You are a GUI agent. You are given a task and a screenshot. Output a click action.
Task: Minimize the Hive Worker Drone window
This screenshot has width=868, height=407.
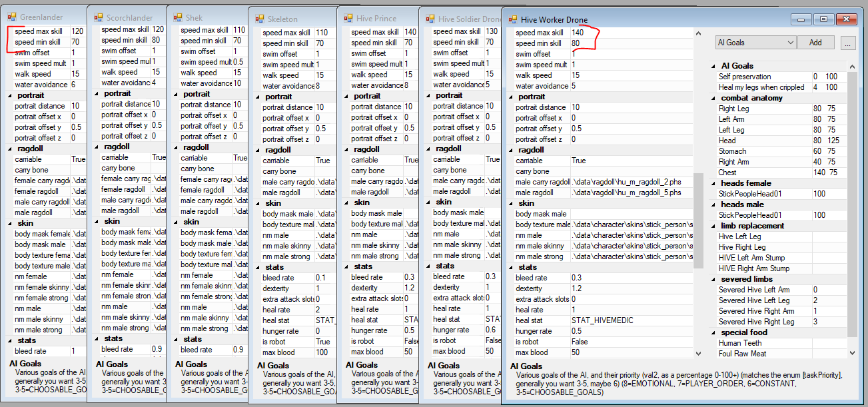[800, 19]
